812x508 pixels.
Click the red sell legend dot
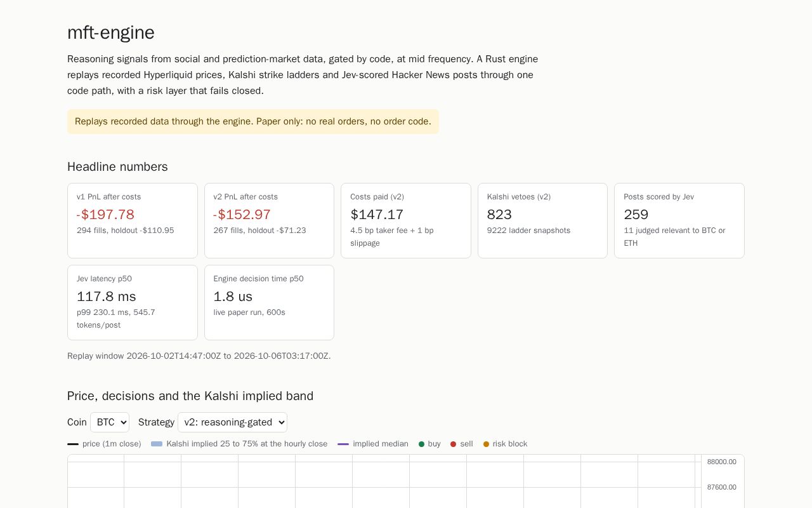[453, 444]
